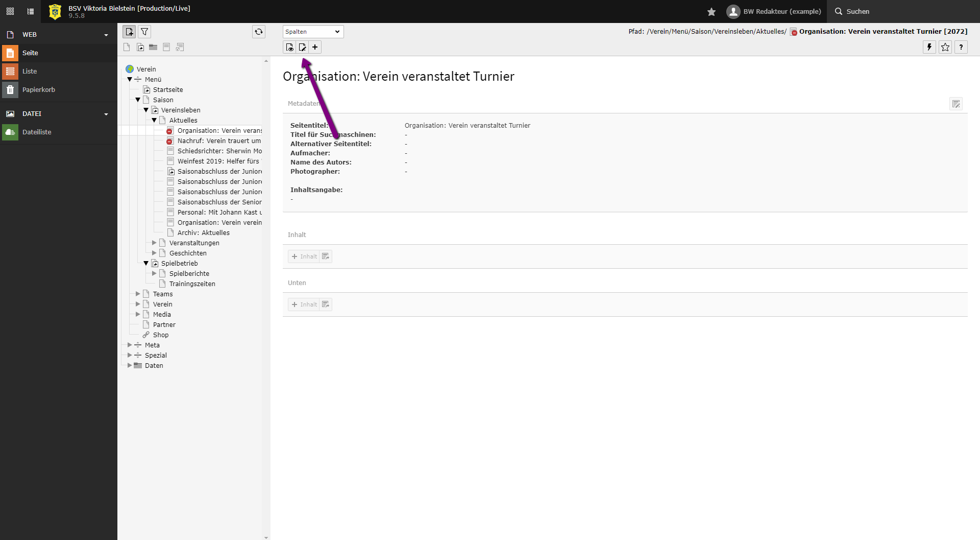Viewport: 980px width, 540px height.
Task: Toggle the module menu grid icon
Action: [x=10, y=11]
